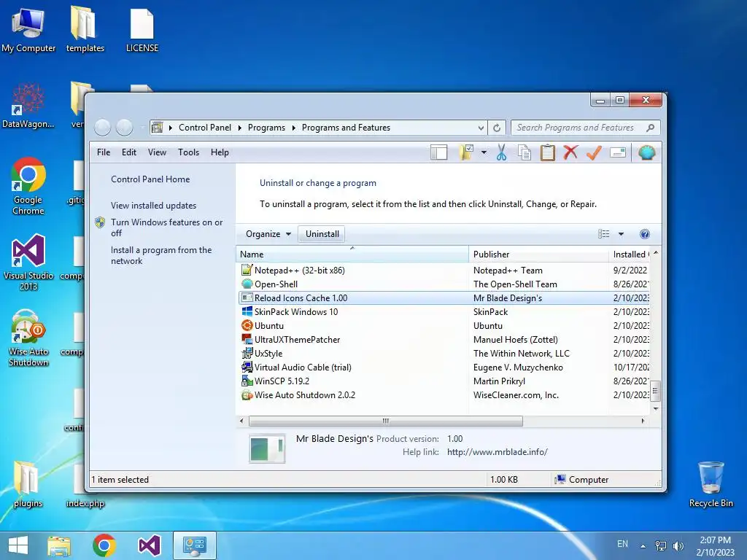Select WinSCP 5.19.2 in the list
747x560 pixels.
[x=443, y=381]
